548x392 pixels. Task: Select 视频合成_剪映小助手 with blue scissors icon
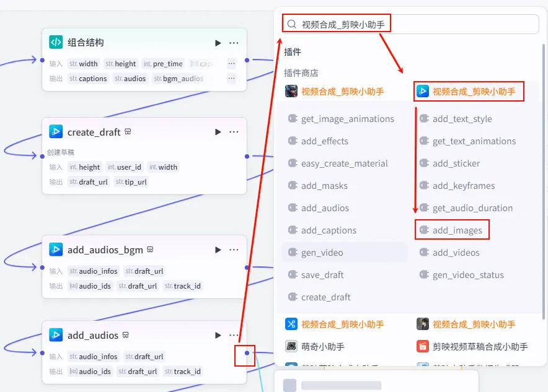(x=335, y=324)
